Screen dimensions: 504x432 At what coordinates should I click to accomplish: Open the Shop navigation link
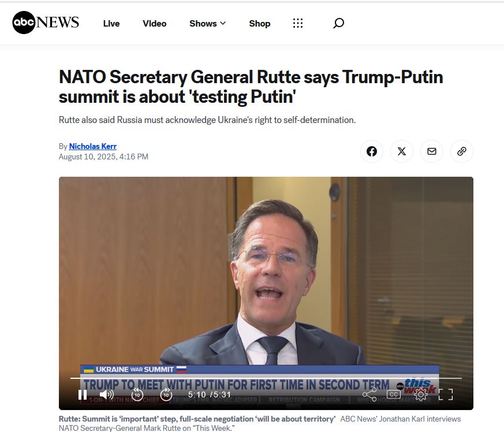coord(260,24)
